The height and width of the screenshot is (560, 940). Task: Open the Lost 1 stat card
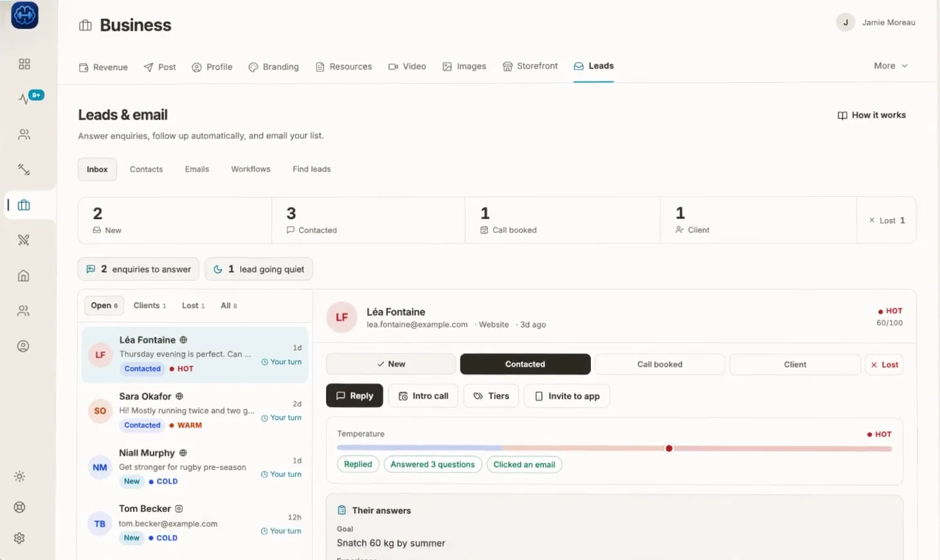(x=887, y=221)
